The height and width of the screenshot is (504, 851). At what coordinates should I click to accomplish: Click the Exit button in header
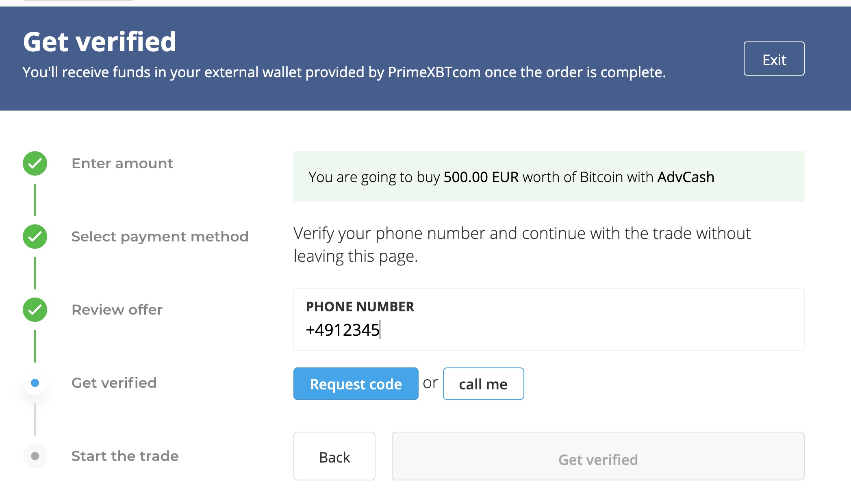click(x=774, y=59)
